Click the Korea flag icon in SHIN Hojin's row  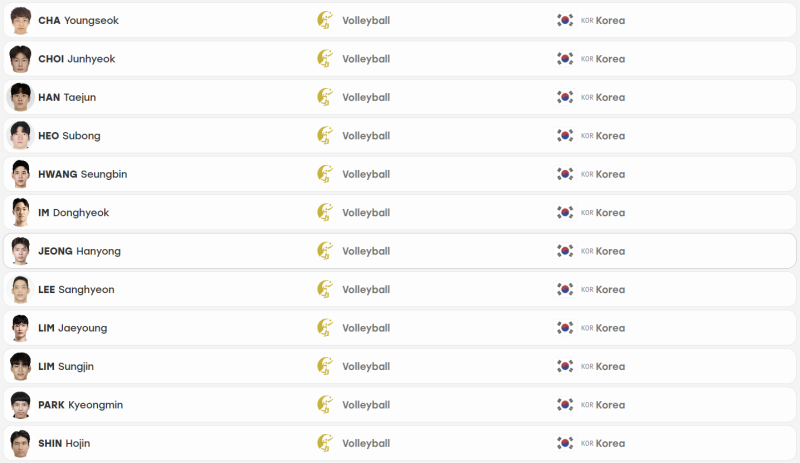click(x=565, y=443)
